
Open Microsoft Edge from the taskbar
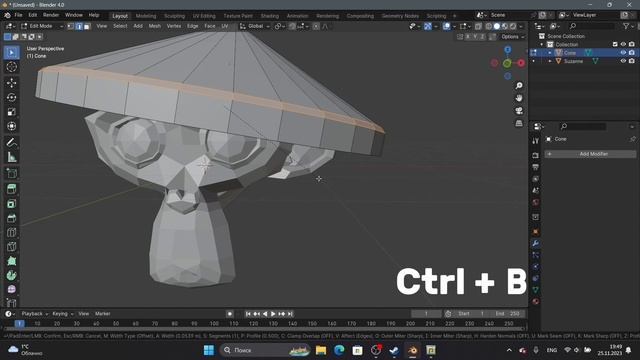point(339,350)
